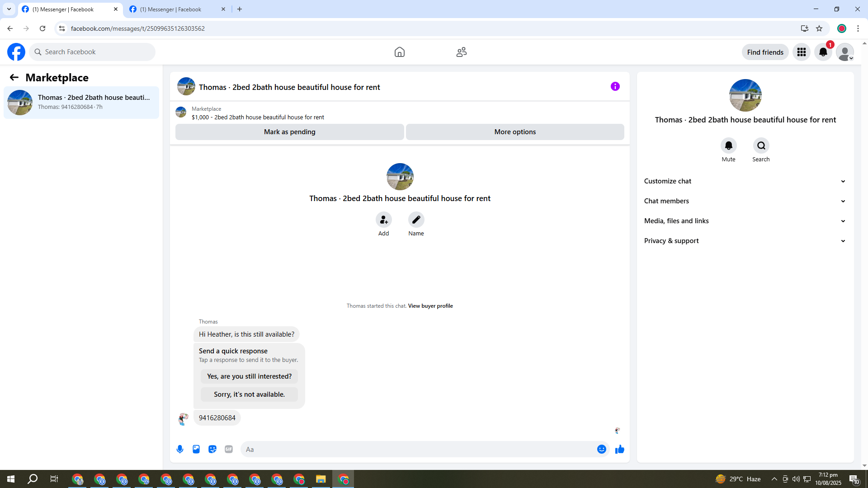Expand the Chat members section
868x488 pixels.
(745, 201)
